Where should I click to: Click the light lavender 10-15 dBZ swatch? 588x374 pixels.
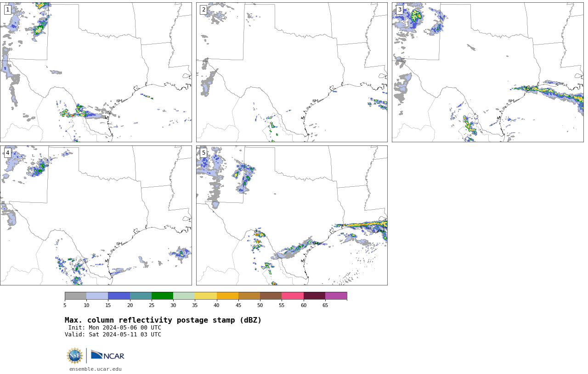[97, 296]
